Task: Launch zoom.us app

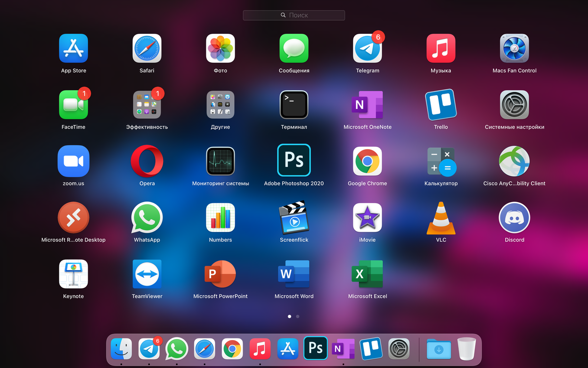Action: (x=73, y=161)
